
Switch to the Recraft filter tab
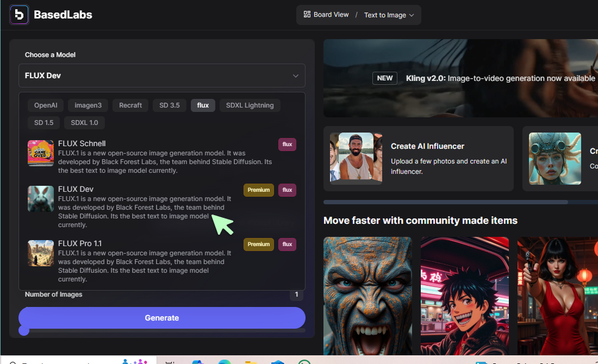(130, 105)
